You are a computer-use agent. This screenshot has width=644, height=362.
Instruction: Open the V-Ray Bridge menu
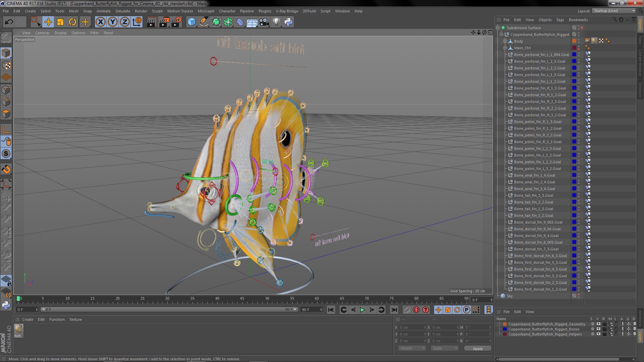[287, 11]
